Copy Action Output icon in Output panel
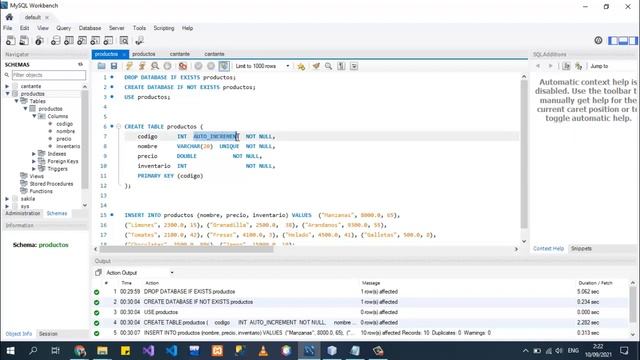 [98, 272]
